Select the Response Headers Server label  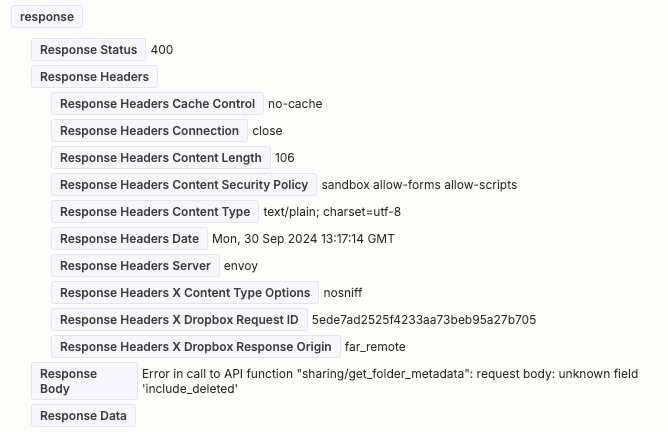point(135,266)
